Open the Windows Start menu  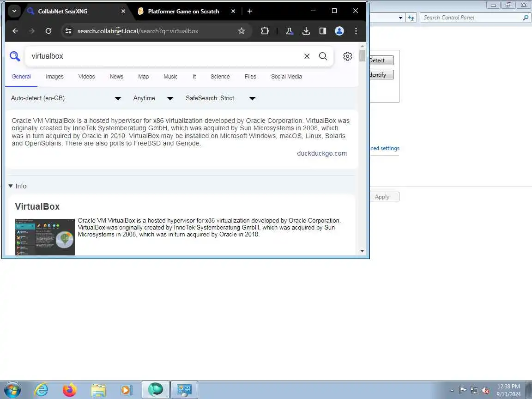12,390
